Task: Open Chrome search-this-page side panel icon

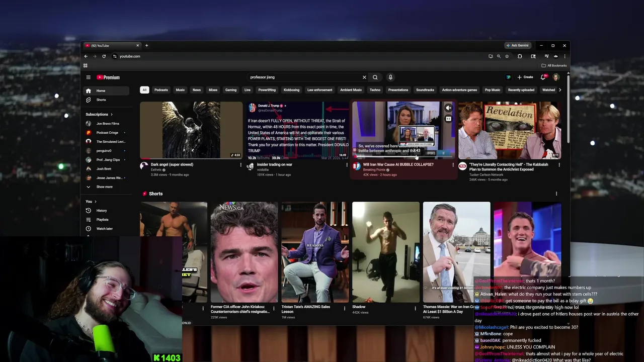Action: pos(533,56)
